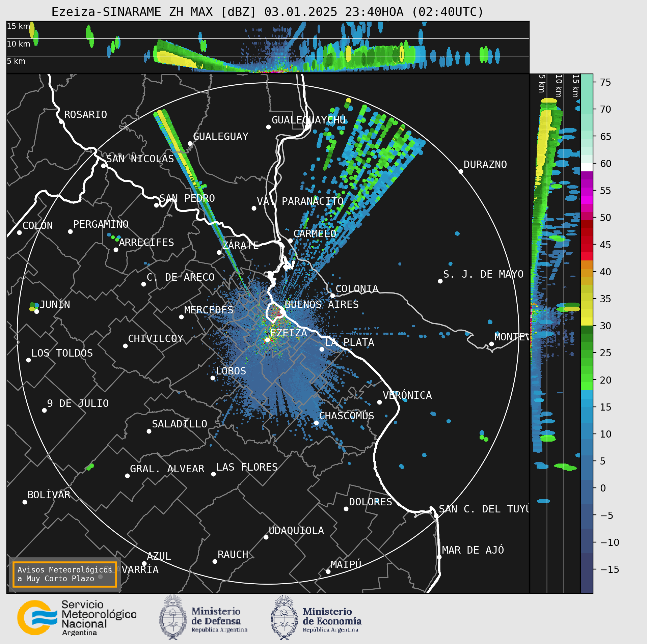
Task: Select the DOLORES city label
Action: pyautogui.click(x=370, y=502)
